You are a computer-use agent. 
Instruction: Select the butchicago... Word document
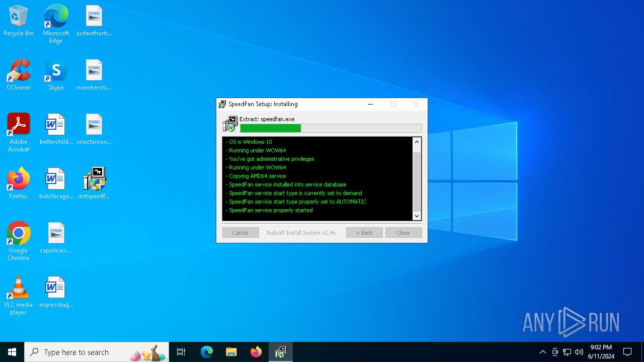(56, 184)
